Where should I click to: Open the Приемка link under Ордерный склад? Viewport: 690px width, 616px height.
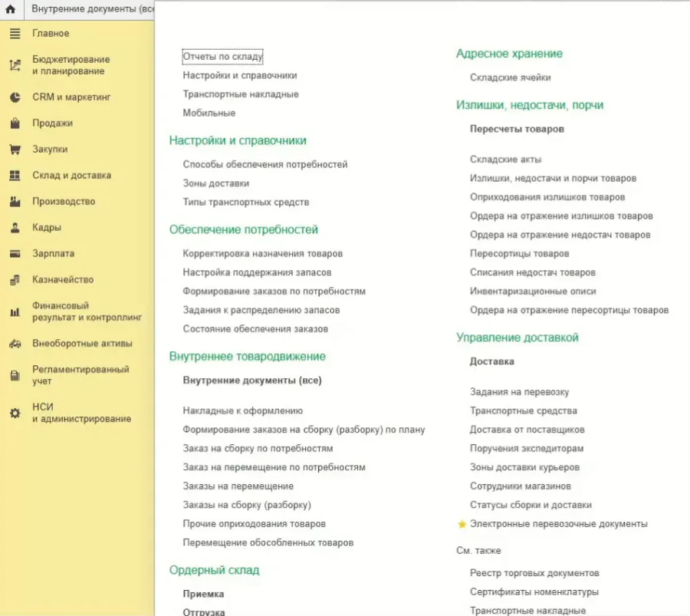click(x=203, y=594)
